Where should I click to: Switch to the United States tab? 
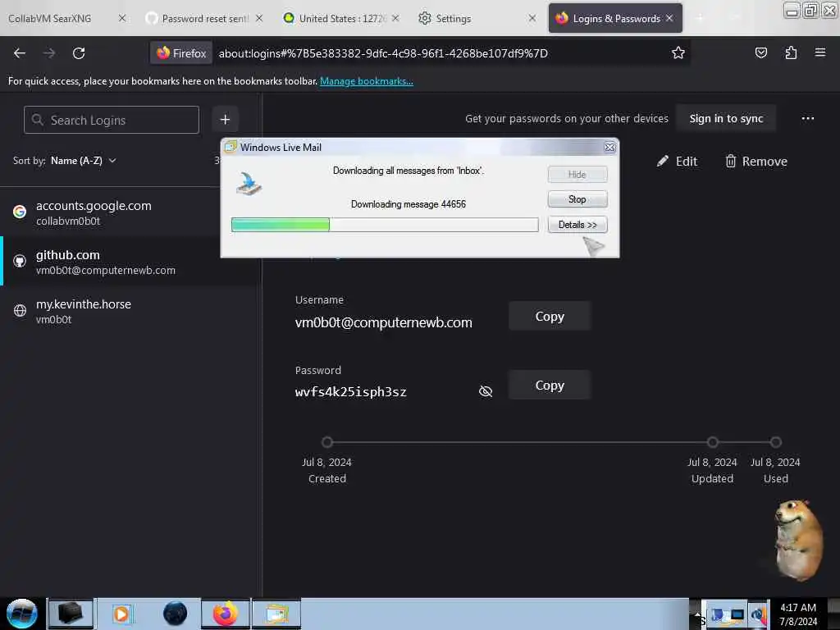coord(342,18)
